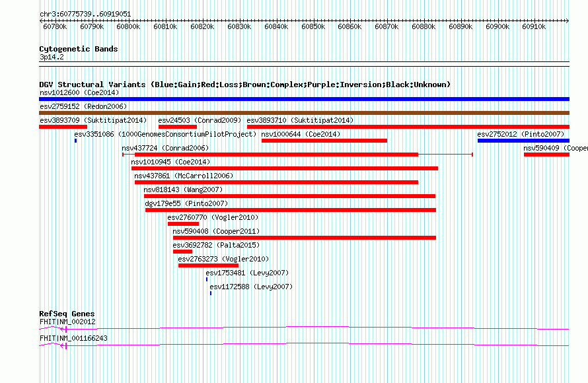Select the red nsv590408 variant bar

pos(305,238)
